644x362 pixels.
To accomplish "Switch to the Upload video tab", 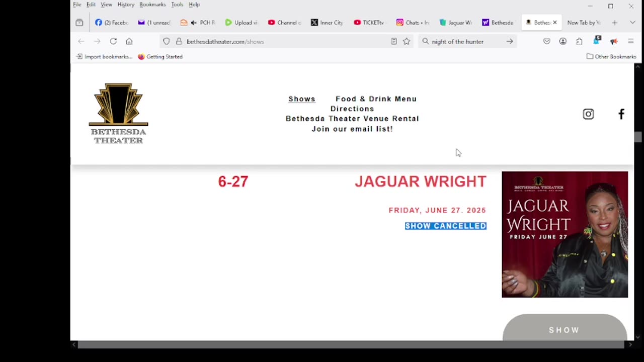I will (x=242, y=23).
